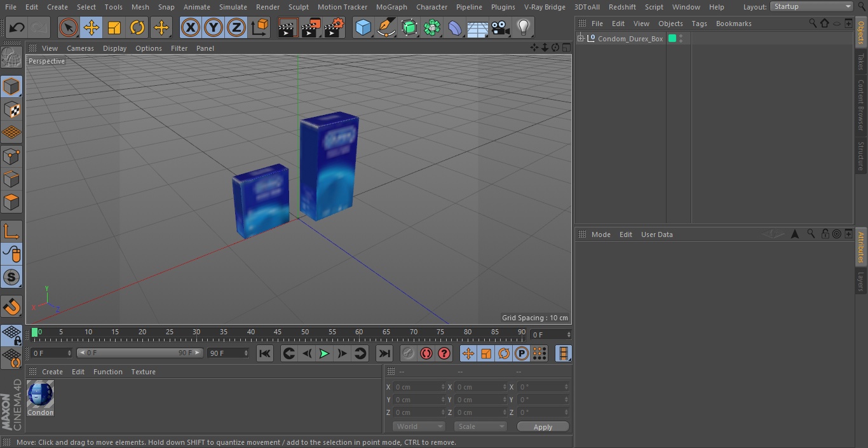Open the material manager Texture menu

coord(143,372)
